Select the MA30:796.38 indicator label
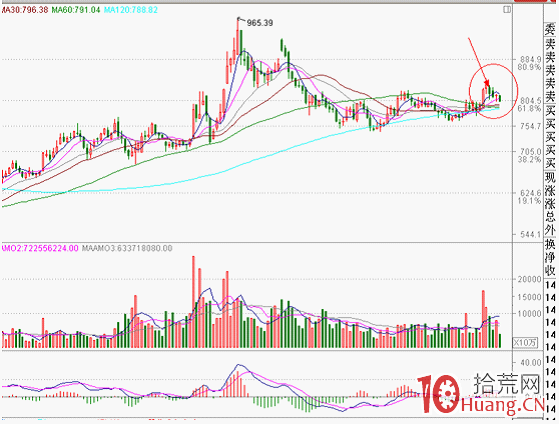Image resolution: width=559 pixels, height=424 pixels. (x=25, y=10)
